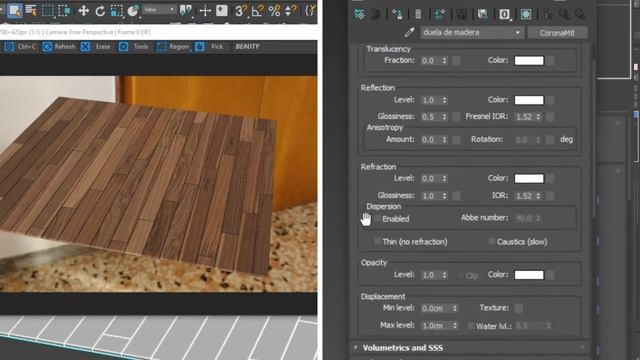Activate Select and Move tool
Viewport: 640px width, 360px height.
(84, 11)
